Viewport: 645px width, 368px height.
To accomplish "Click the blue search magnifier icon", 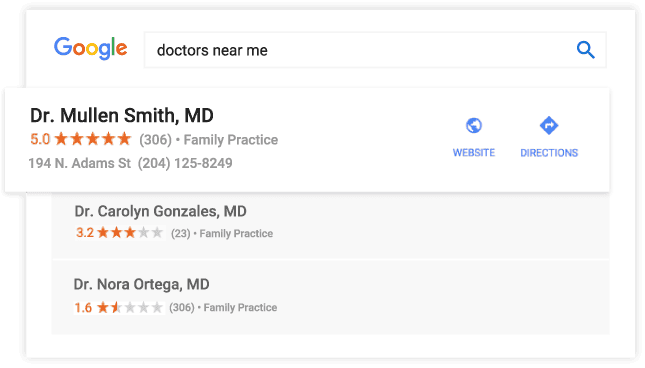I will [x=585, y=50].
